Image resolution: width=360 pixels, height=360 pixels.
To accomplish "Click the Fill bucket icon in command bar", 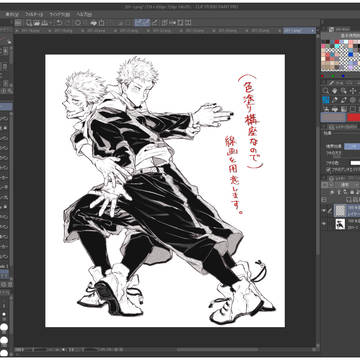I will (x=93, y=23).
